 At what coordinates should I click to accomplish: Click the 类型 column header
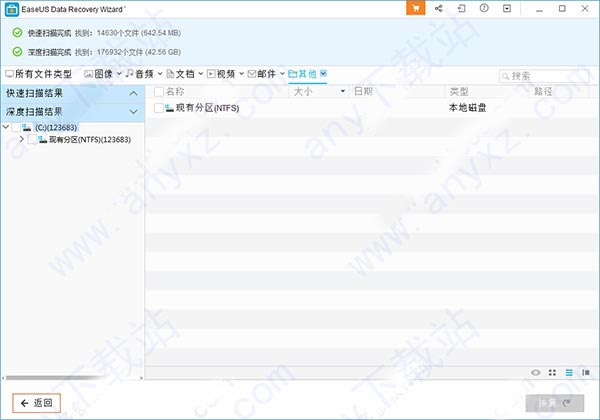[x=459, y=91]
